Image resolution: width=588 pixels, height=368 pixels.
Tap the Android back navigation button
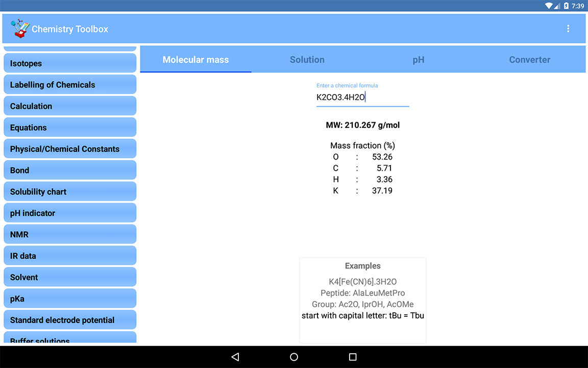pos(235,357)
